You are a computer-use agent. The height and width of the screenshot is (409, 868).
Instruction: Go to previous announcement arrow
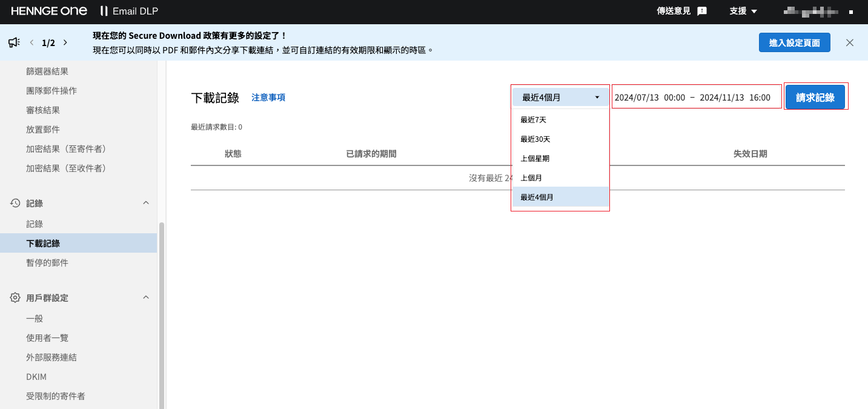[x=32, y=42]
